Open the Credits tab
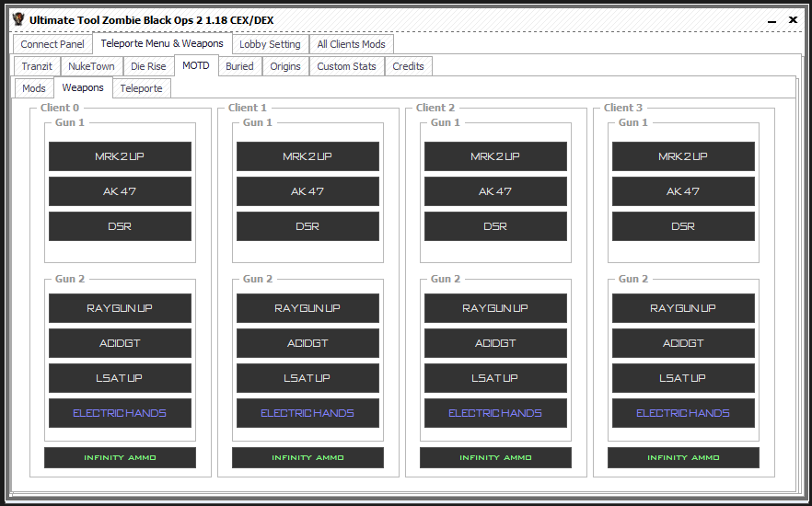The width and height of the screenshot is (812, 506). point(408,66)
